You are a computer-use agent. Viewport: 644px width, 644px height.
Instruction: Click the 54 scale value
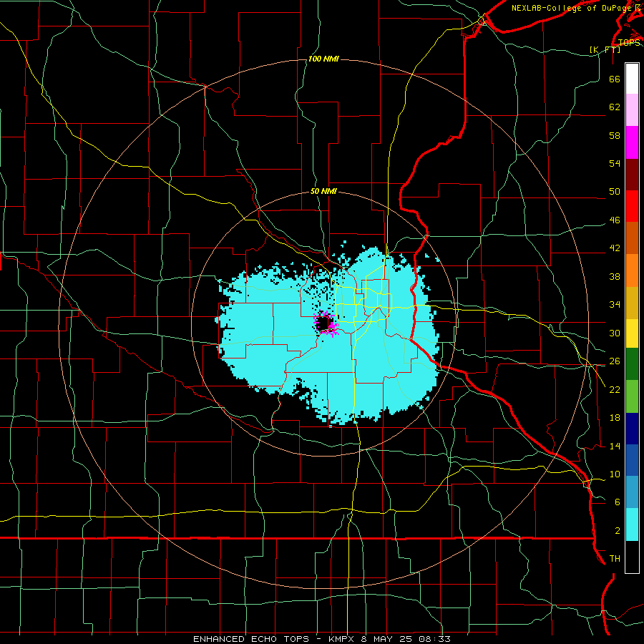(x=615, y=163)
